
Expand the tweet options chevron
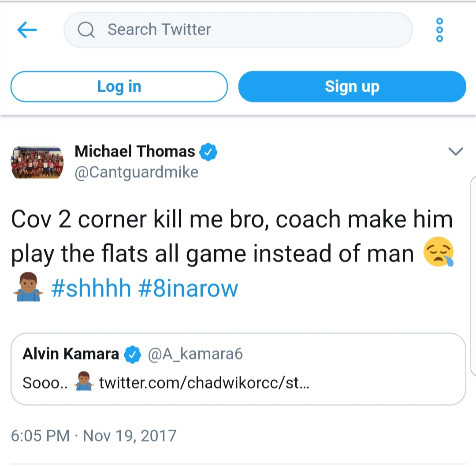tap(455, 152)
